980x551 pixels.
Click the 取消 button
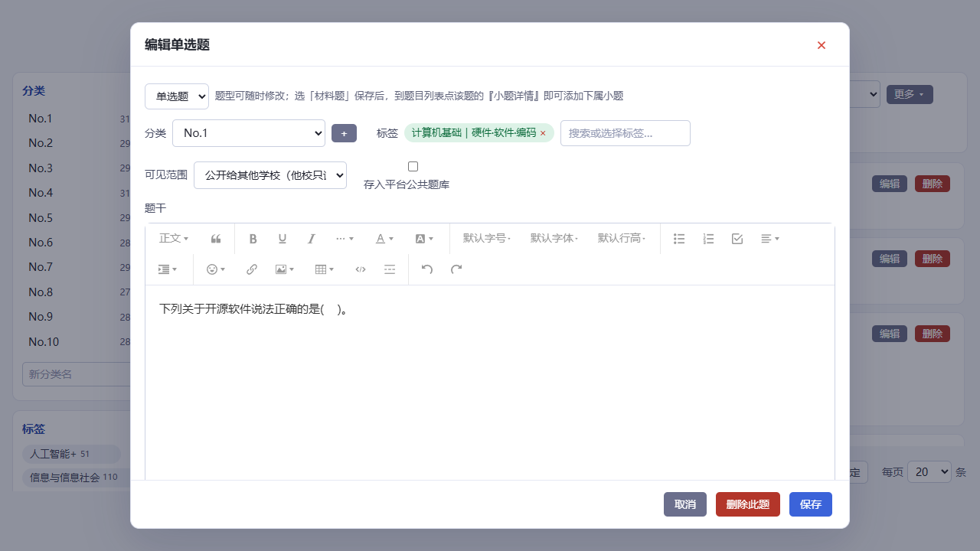(685, 504)
